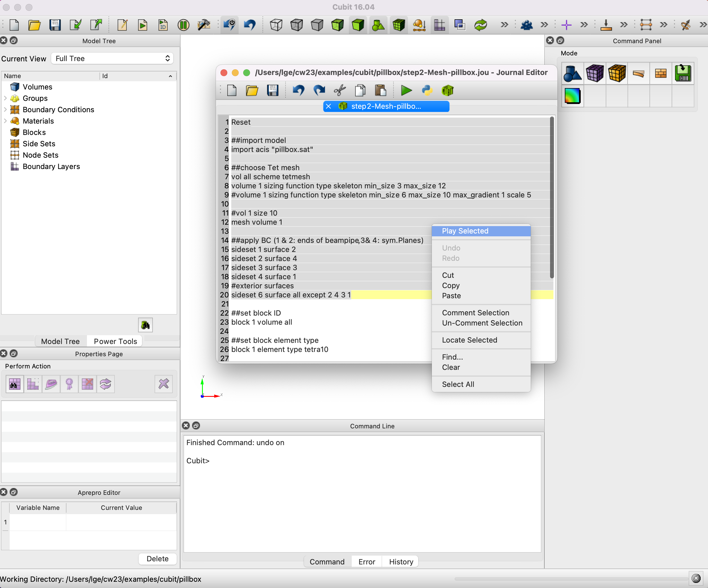Select the purple Mesh mode icon in Command Panel
This screenshot has height=588, width=708.
595,73
